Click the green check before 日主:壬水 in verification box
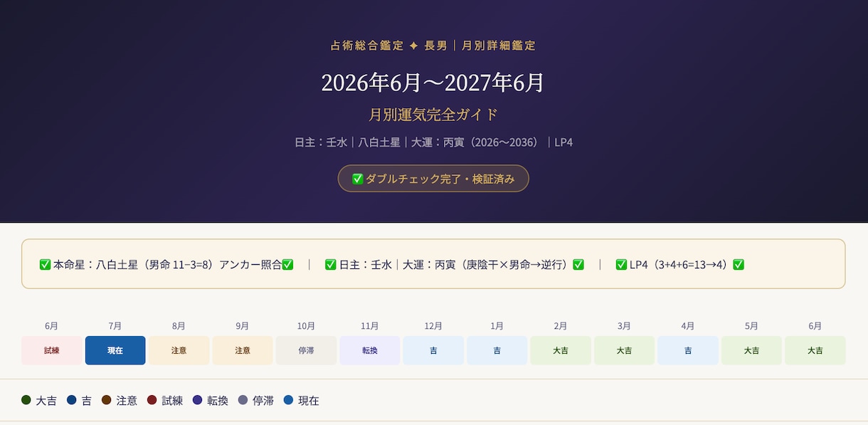Image resolution: width=868 pixels, height=425 pixels. coord(330,265)
